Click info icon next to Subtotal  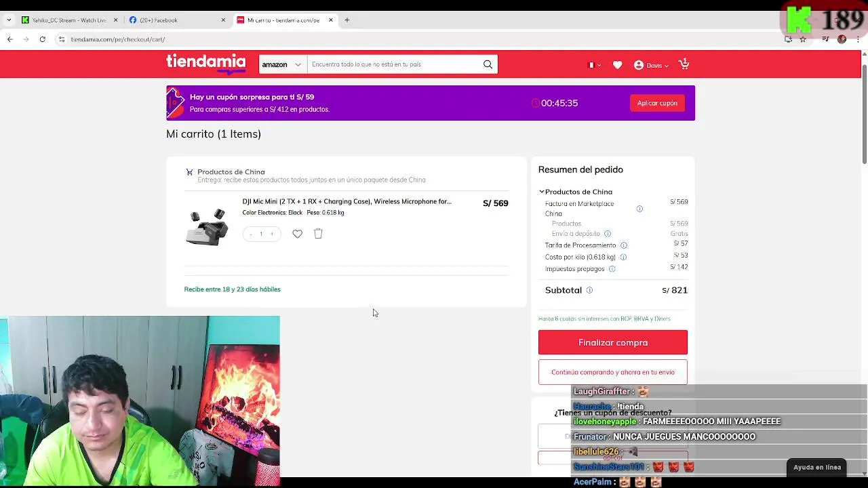589,290
